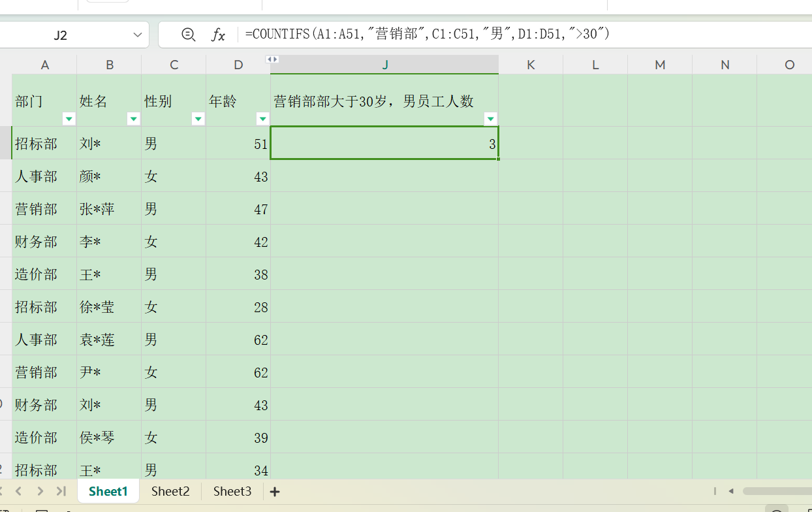The height and width of the screenshot is (512, 812).
Task: Open the 年龄 filter dropdown
Action: pos(263,119)
